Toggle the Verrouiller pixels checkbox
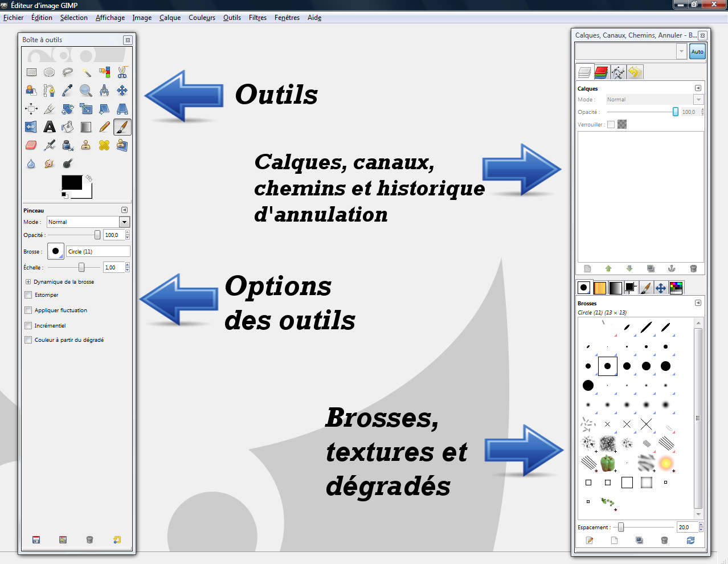 click(x=611, y=124)
